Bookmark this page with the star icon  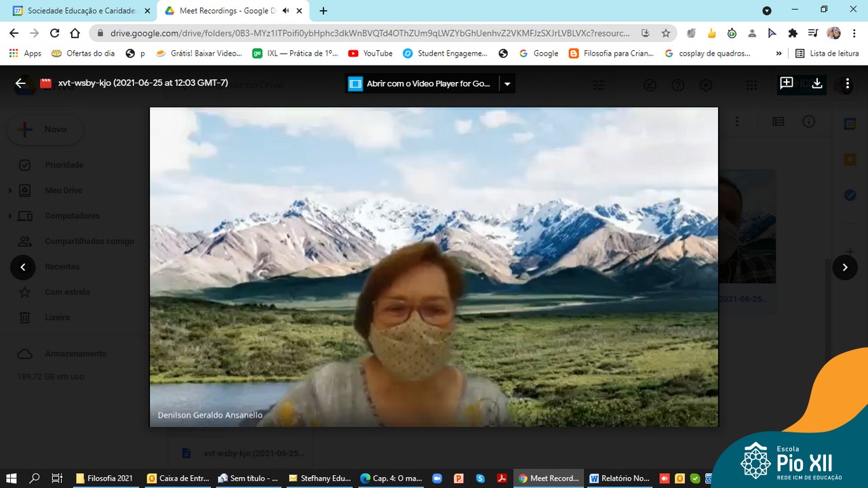[x=666, y=33]
